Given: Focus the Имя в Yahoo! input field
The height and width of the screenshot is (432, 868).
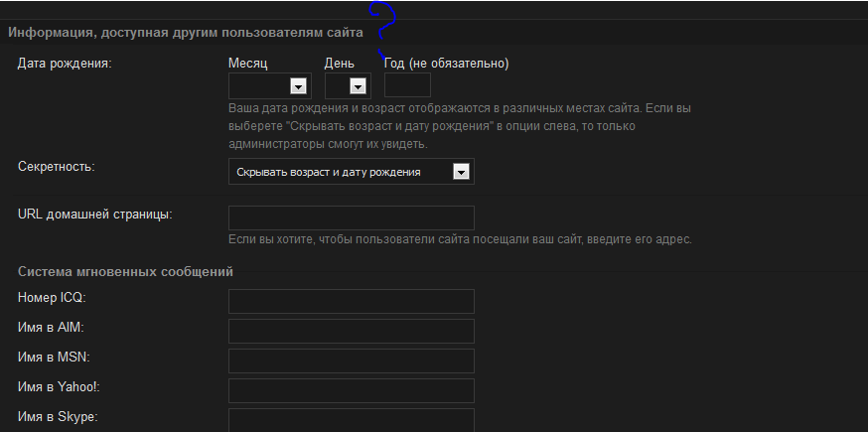Looking at the screenshot, I should pyautogui.click(x=352, y=391).
